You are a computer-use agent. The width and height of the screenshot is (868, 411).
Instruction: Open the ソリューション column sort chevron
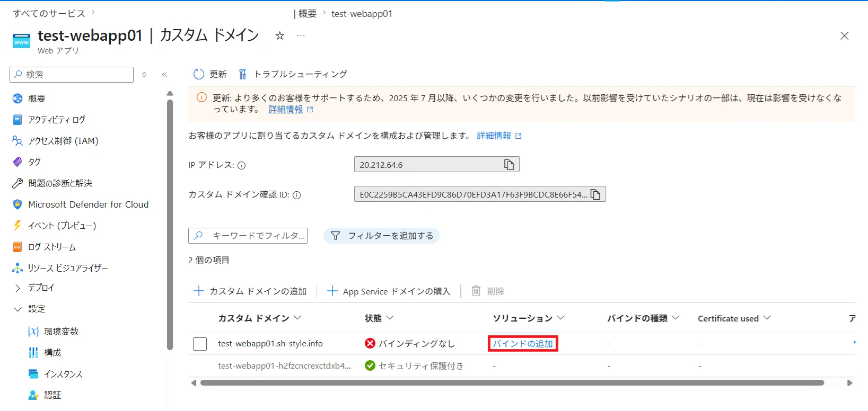point(560,318)
